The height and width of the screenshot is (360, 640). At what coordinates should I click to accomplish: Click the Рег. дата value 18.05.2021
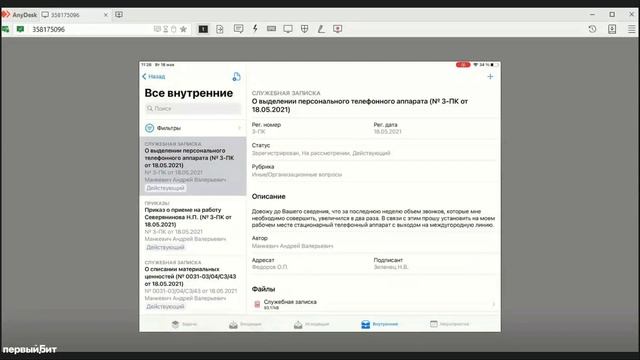click(x=387, y=132)
